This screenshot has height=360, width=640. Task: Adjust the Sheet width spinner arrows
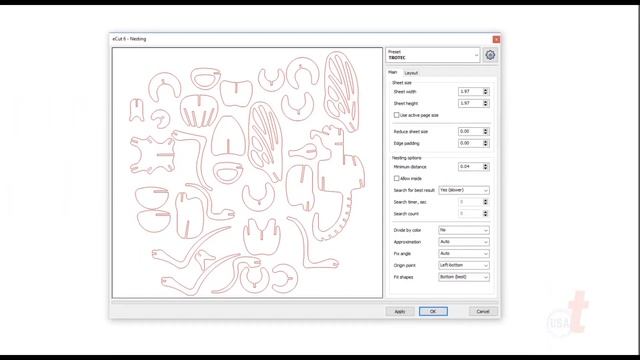[x=486, y=91]
